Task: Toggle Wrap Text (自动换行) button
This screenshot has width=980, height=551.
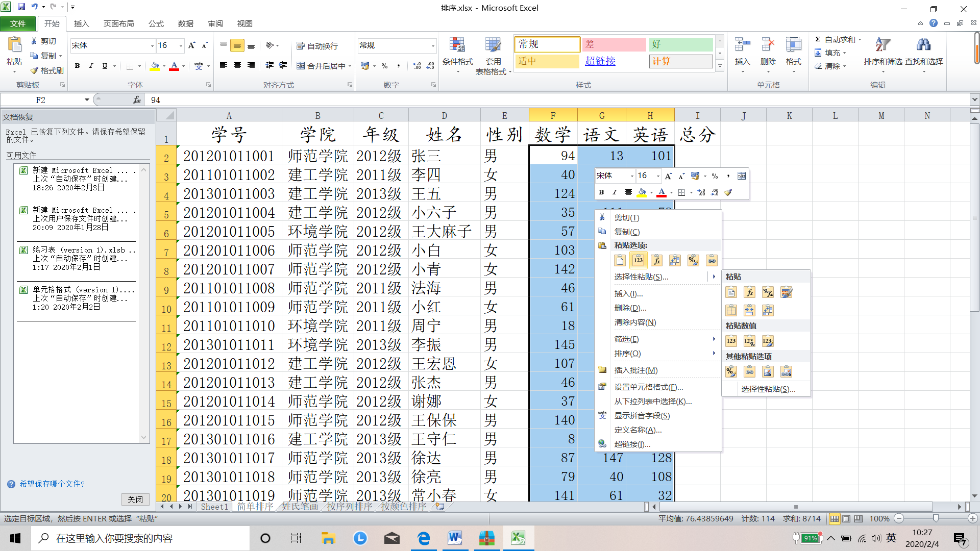Action: [317, 46]
